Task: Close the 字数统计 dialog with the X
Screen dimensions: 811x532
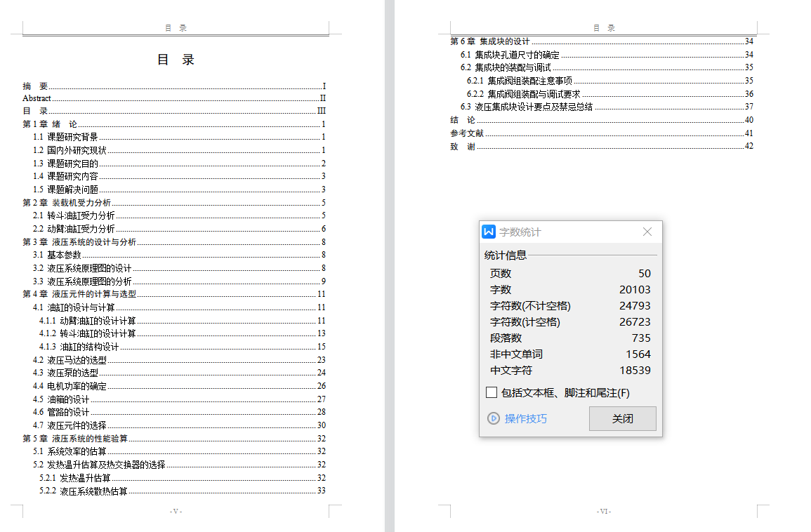Action: click(x=647, y=232)
